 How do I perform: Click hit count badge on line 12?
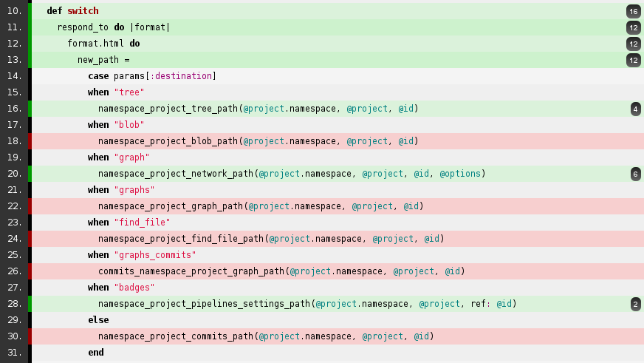(x=634, y=44)
